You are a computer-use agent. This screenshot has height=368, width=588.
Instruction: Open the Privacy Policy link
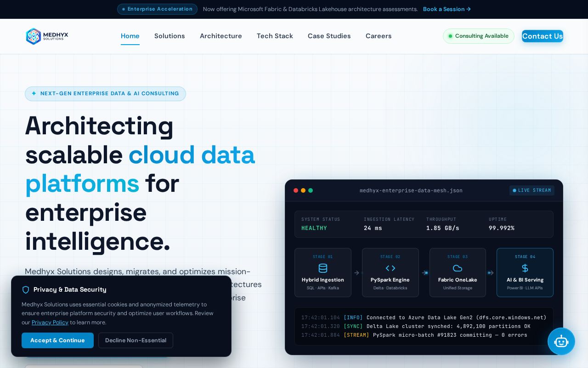pyautogui.click(x=50, y=322)
